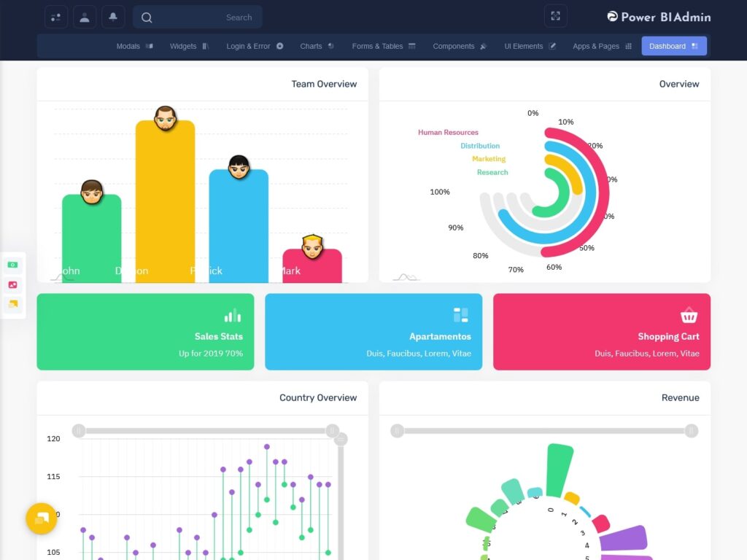Toggle the Marketing legend series
Viewport: 747px width, 560px height.
point(488,159)
